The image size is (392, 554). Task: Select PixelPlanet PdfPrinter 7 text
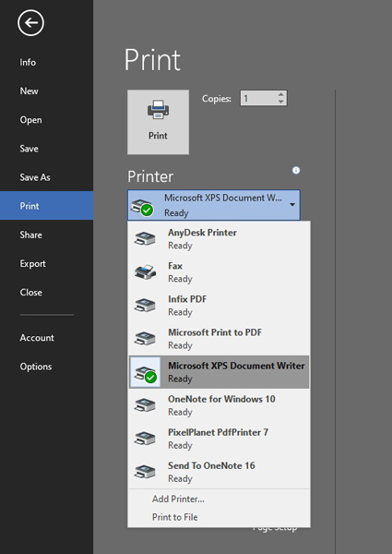218,432
